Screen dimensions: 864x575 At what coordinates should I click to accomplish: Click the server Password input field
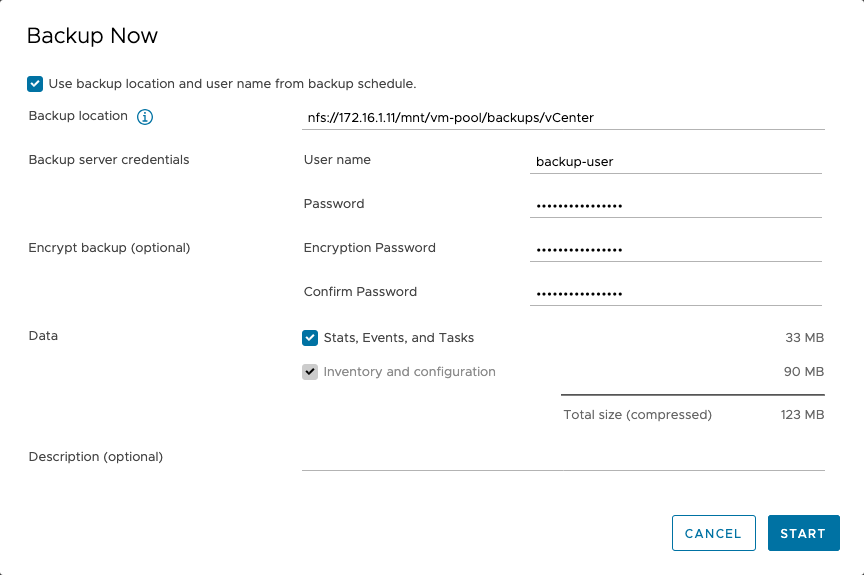point(676,205)
